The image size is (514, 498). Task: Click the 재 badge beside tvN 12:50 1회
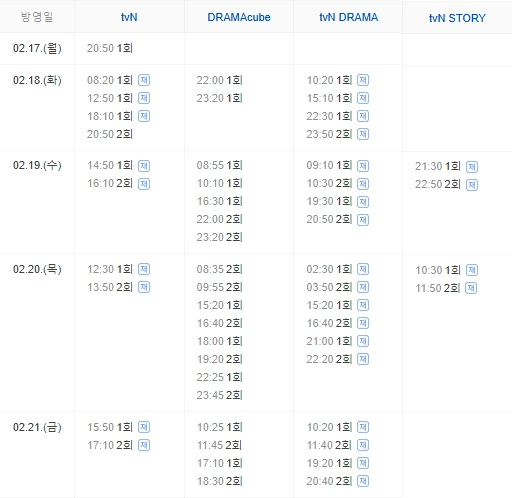pyautogui.click(x=144, y=98)
